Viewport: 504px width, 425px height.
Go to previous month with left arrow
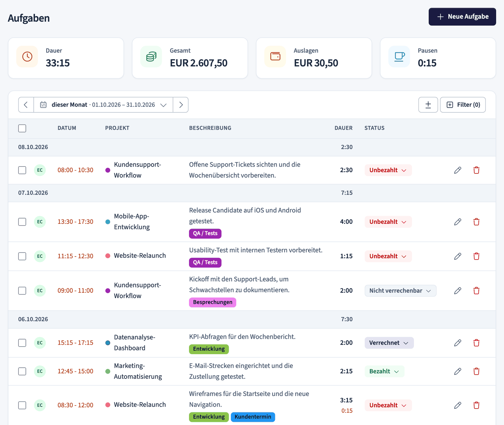tap(26, 105)
